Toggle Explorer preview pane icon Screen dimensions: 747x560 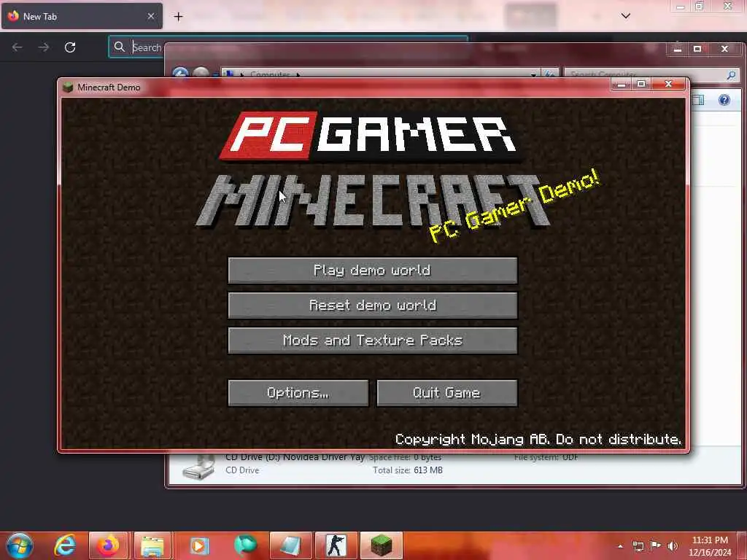[x=698, y=100]
